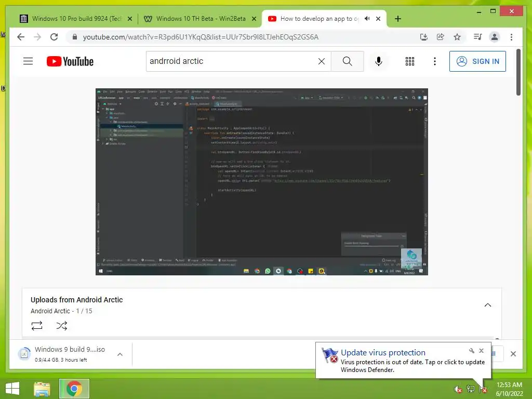Click the browser forward arrow
This screenshot has height=399, width=532.
tap(37, 37)
